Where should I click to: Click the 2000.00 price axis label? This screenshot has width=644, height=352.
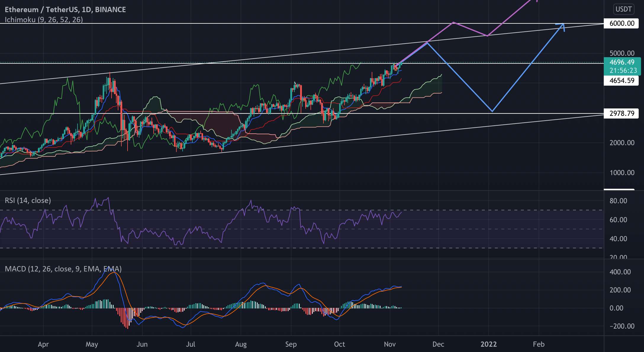[622, 143]
